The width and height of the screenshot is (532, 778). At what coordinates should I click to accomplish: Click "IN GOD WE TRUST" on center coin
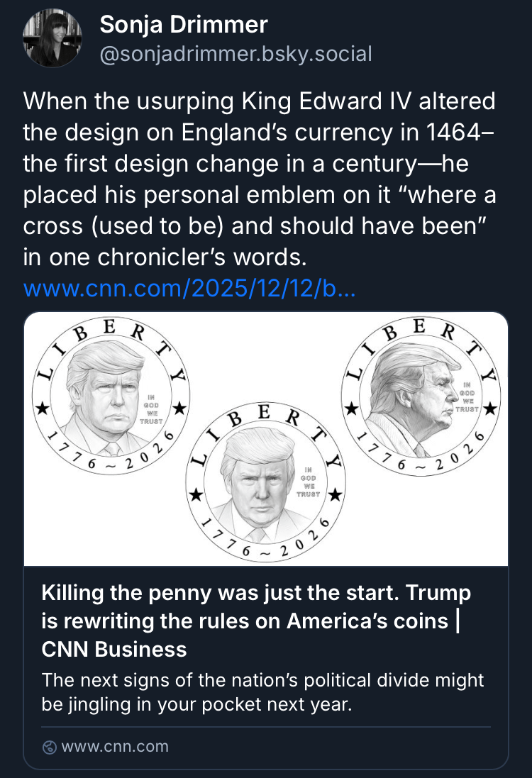click(308, 482)
